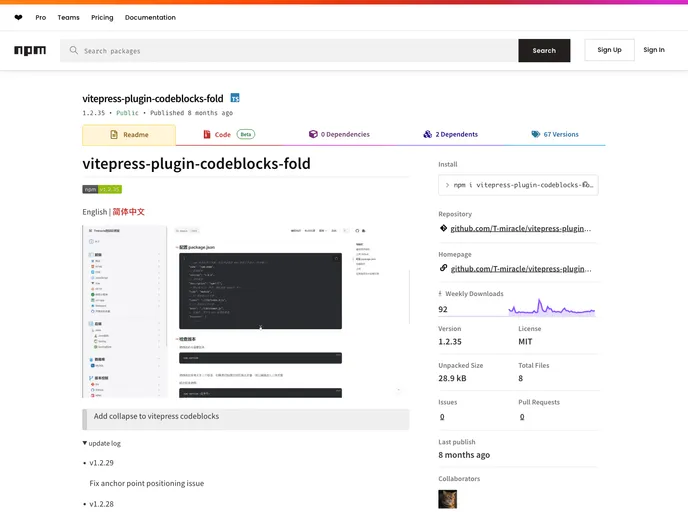Click the git icon beside the Repository link
This screenshot has height=512, width=688.
(444, 228)
